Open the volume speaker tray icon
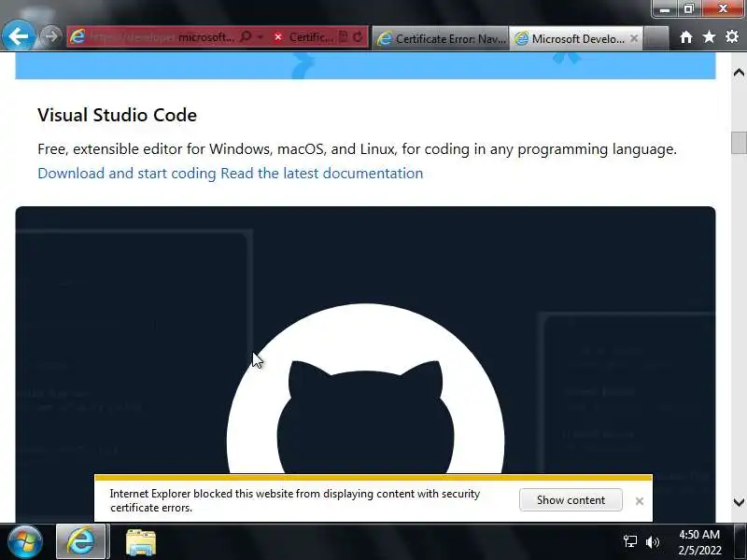747x560 pixels. (x=652, y=542)
